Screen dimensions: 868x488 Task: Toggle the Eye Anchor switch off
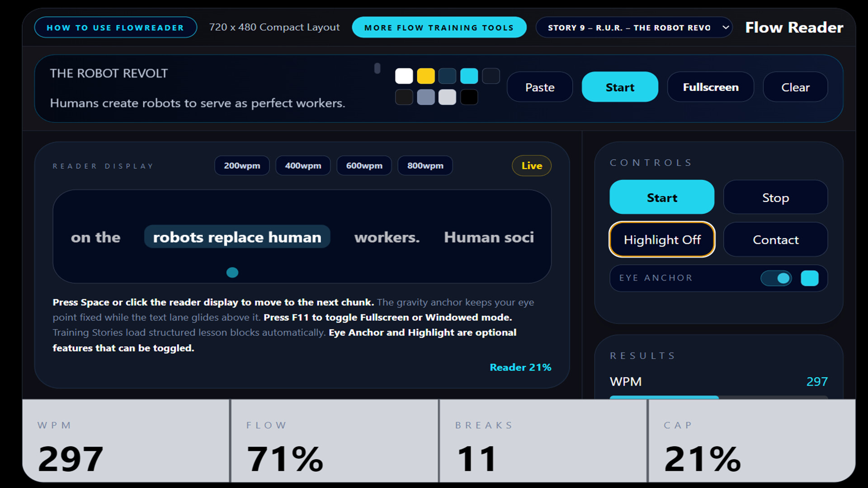tap(776, 278)
